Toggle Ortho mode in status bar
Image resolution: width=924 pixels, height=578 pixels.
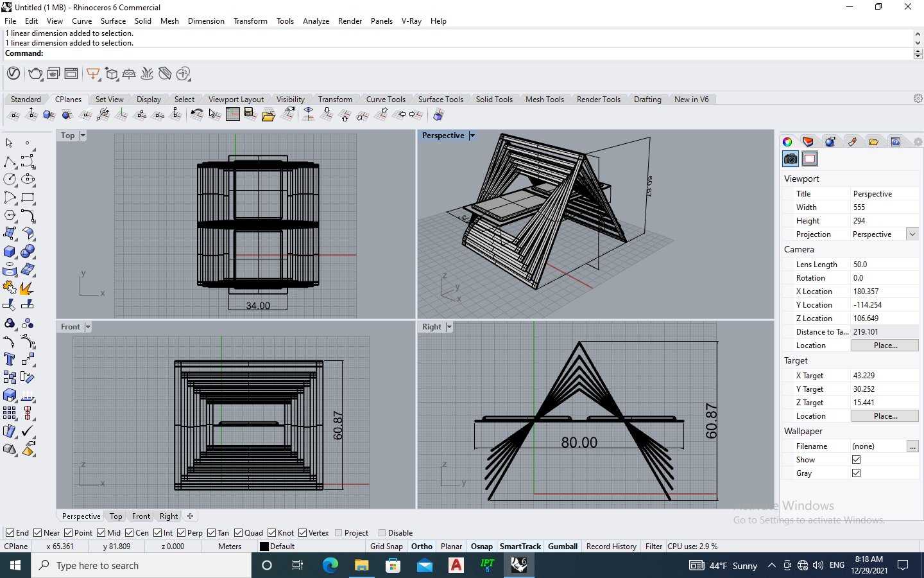(422, 547)
